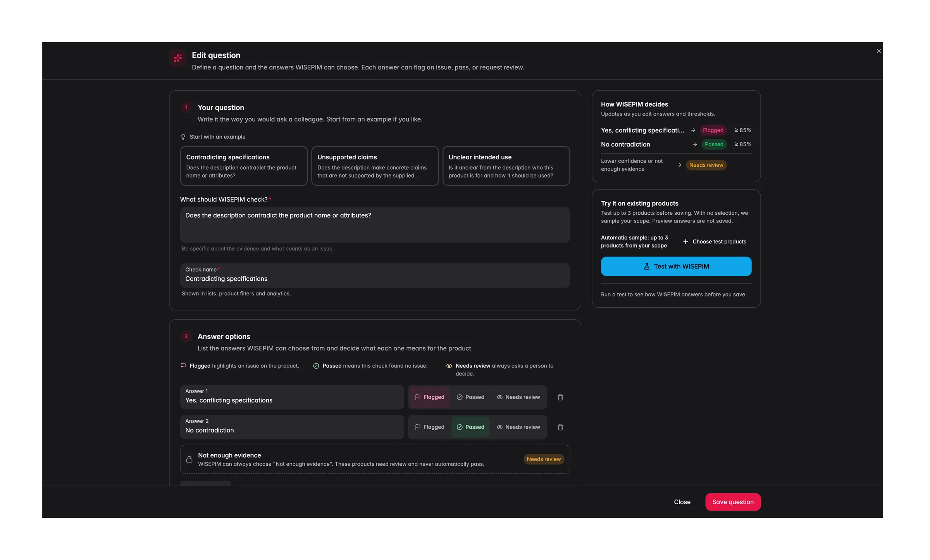Click the checkmark icon in the Passed legend
This screenshot has width=930, height=560.
click(x=316, y=366)
